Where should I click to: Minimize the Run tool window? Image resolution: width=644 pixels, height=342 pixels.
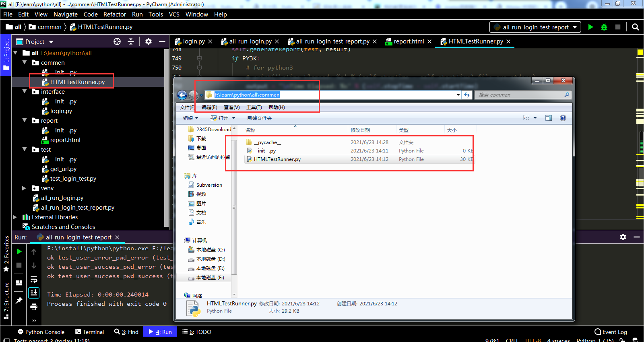[637, 237]
